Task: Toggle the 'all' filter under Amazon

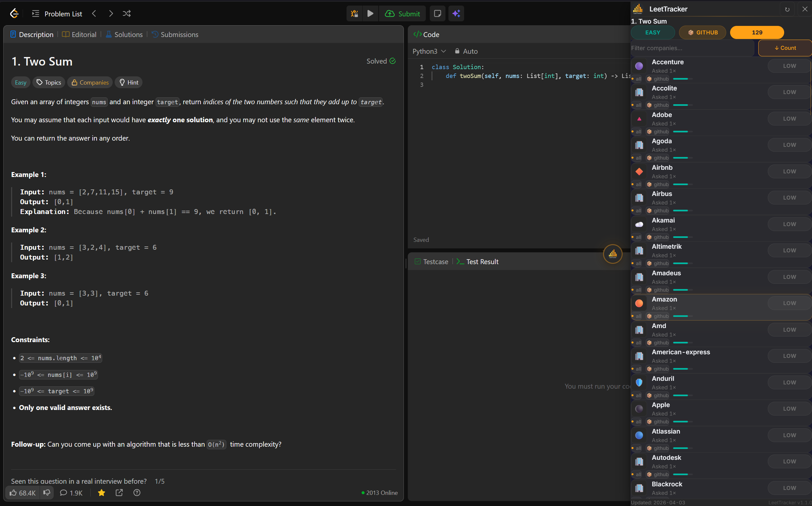Action: [x=637, y=316]
